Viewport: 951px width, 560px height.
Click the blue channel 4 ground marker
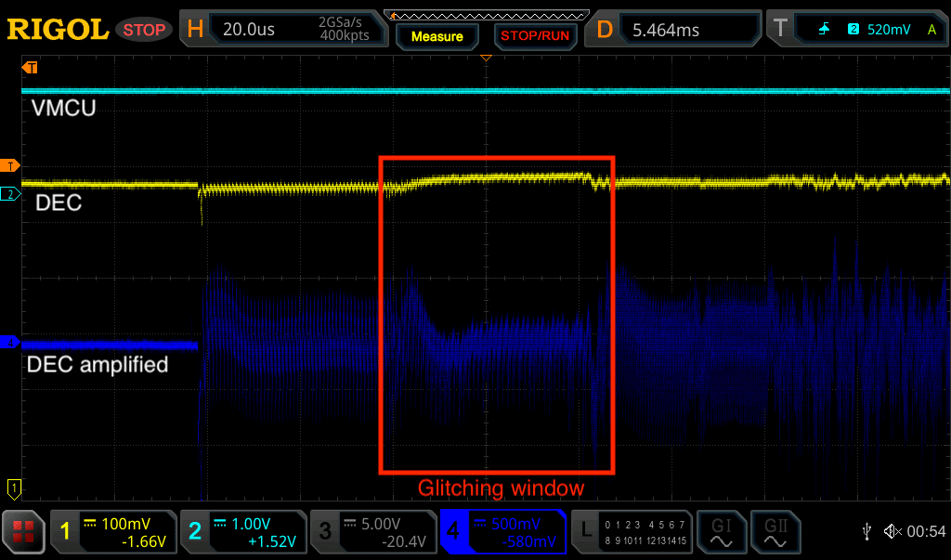click(x=11, y=343)
